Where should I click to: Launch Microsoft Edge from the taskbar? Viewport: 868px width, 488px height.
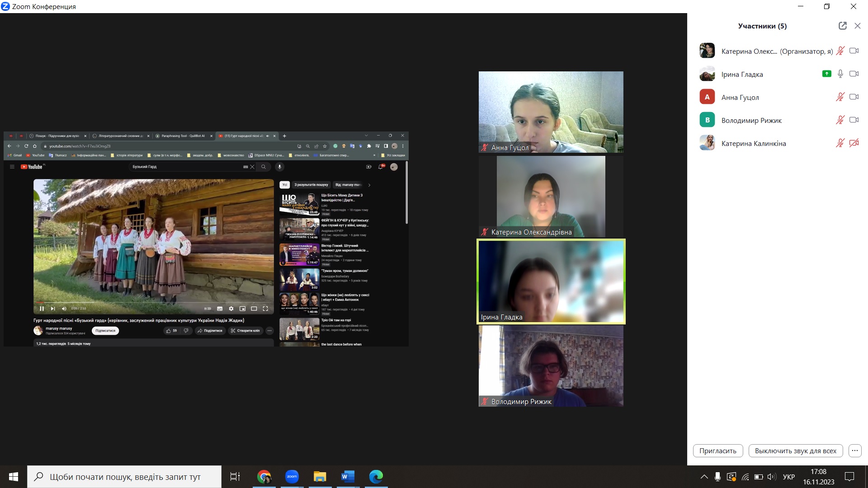point(376,477)
